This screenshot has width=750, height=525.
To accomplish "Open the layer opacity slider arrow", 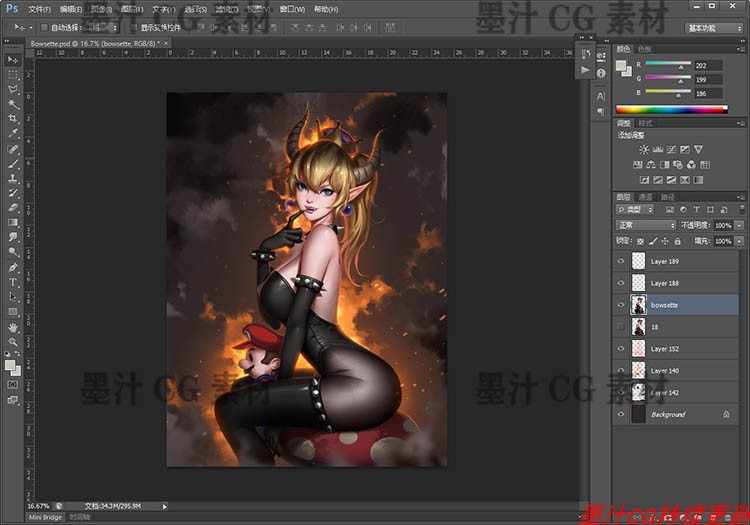I will point(739,225).
